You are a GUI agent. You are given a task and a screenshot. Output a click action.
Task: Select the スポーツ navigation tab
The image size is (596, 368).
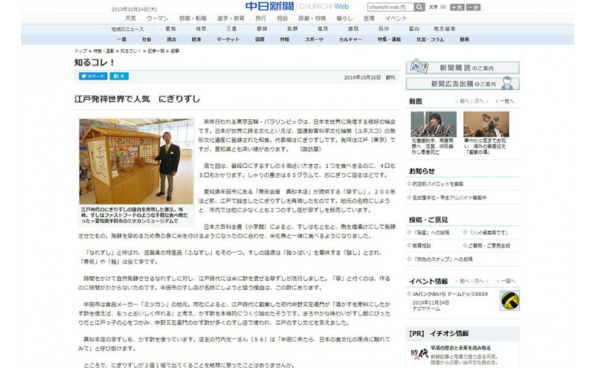point(314,39)
